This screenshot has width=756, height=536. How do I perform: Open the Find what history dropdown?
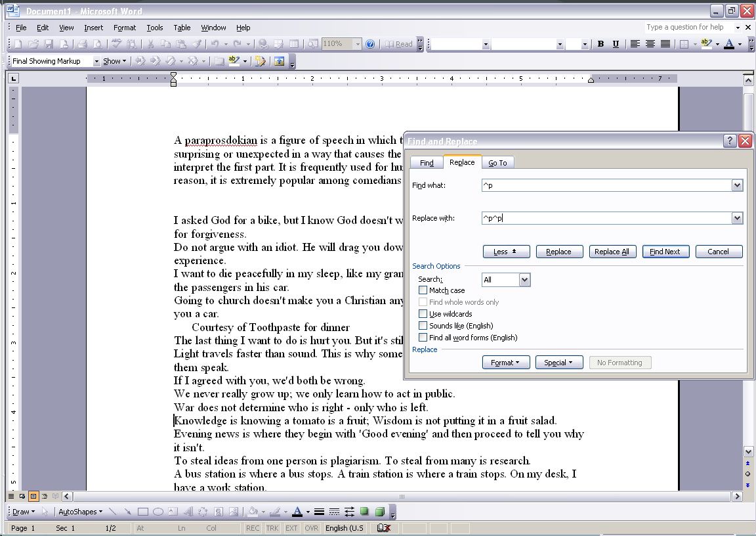tap(736, 185)
